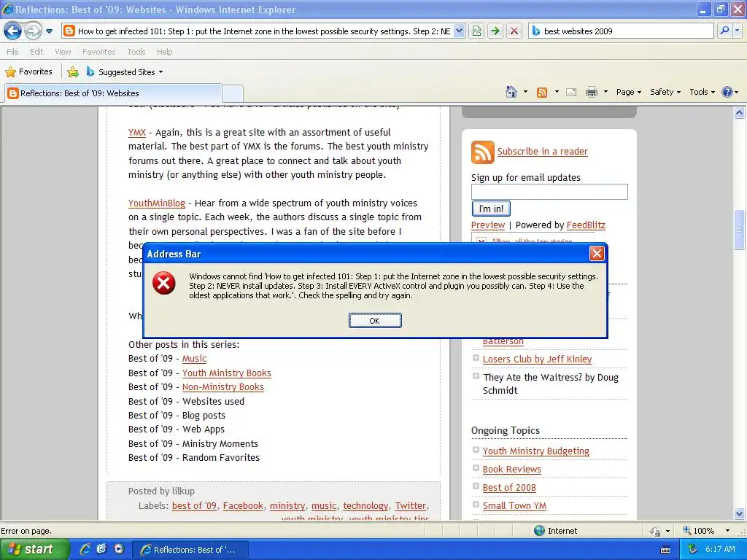Open the Book Reviews topic link
747x560 pixels.
(511, 470)
